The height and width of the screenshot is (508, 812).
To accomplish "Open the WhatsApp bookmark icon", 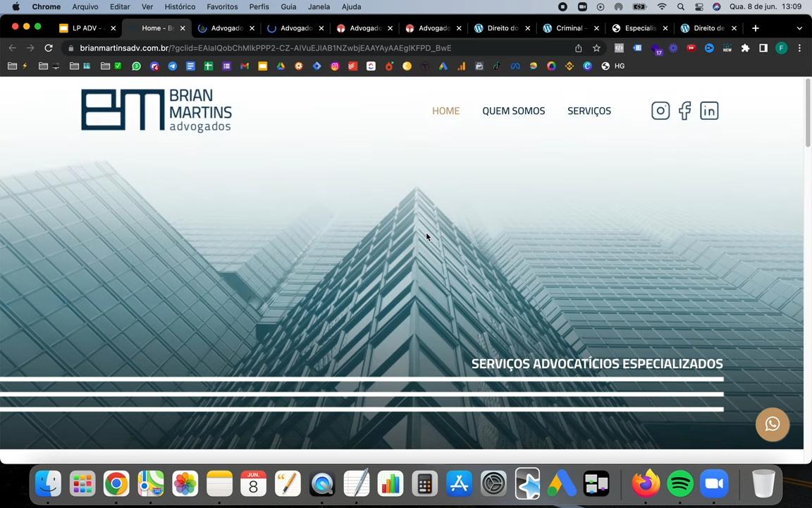I will pyautogui.click(x=136, y=66).
